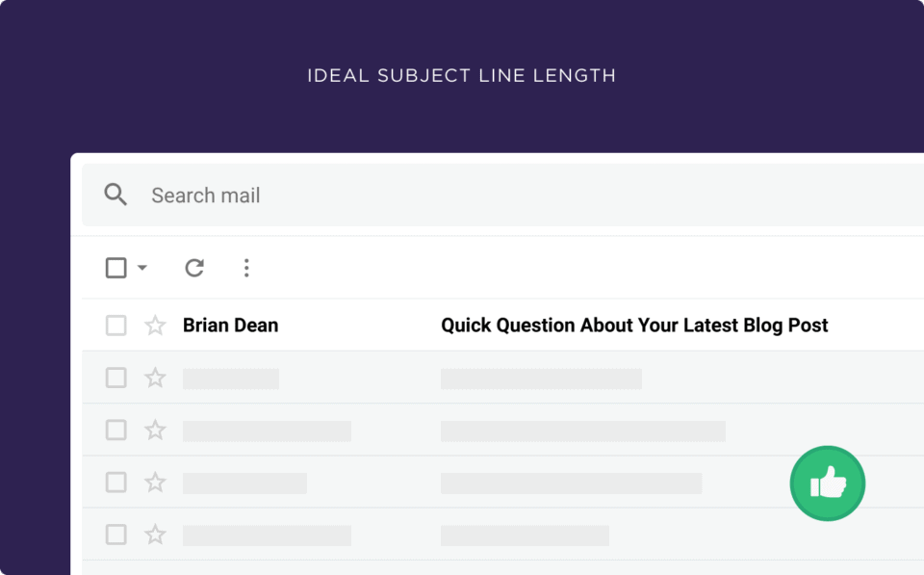Star the last email in the list
This screenshot has height=575, width=924.
coord(155,535)
